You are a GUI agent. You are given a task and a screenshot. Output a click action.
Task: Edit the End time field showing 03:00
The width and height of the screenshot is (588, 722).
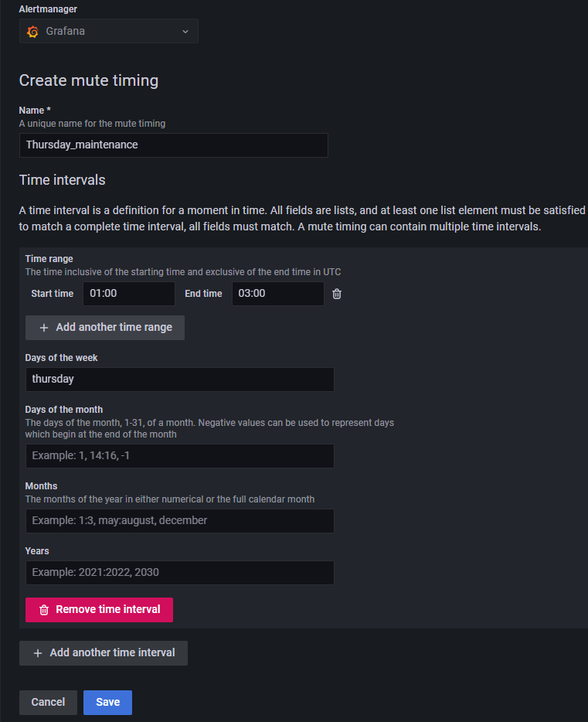pos(278,294)
